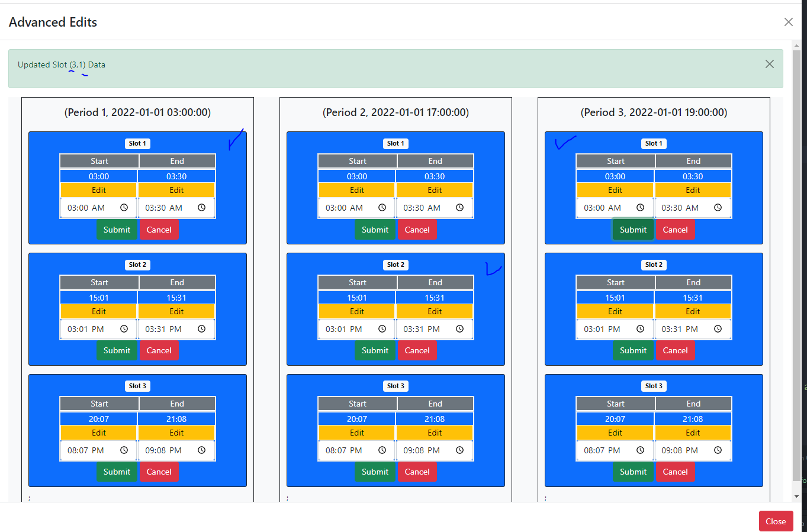Click the '20:07' start value in Period 2 Slot 3
This screenshot has height=532, width=807.
357,419
